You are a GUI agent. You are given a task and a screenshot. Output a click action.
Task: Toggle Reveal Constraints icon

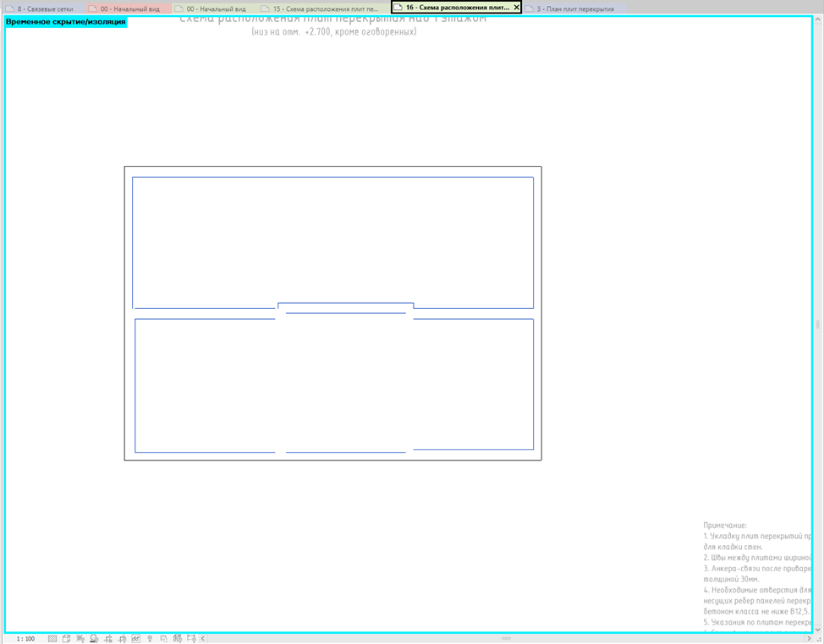coord(191,639)
